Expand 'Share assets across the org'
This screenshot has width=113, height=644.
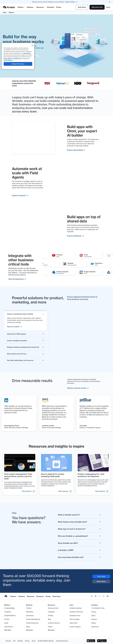(x=25, y=354)
